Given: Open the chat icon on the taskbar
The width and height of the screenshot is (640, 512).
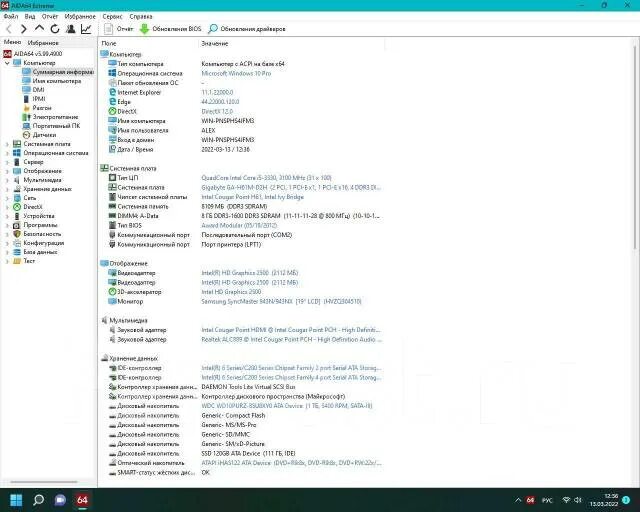Looking at the screenshot, I should (60, 500).
